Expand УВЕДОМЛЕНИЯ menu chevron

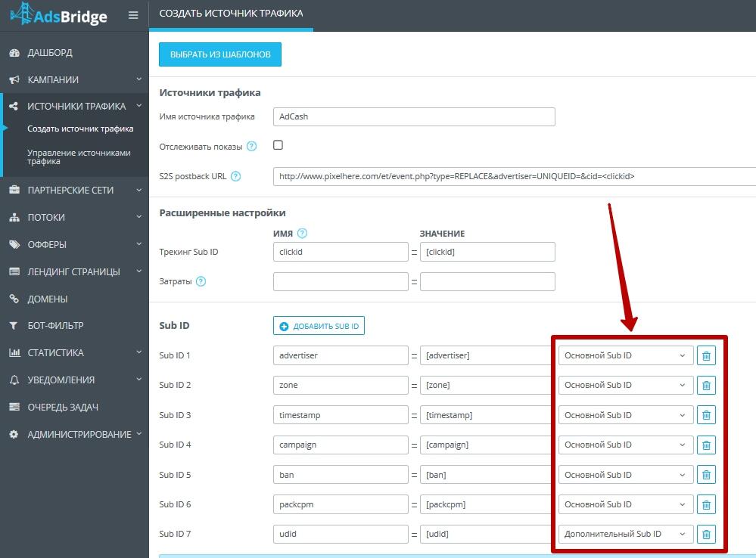pyautogui.click(x=138, y=380)
